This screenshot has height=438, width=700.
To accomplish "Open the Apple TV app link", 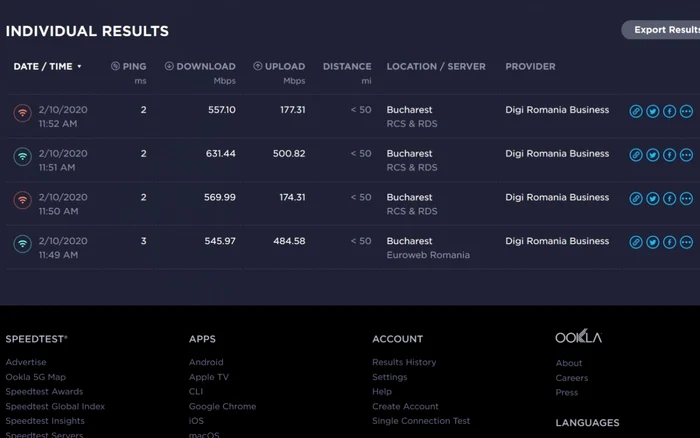I will (208, 377).
